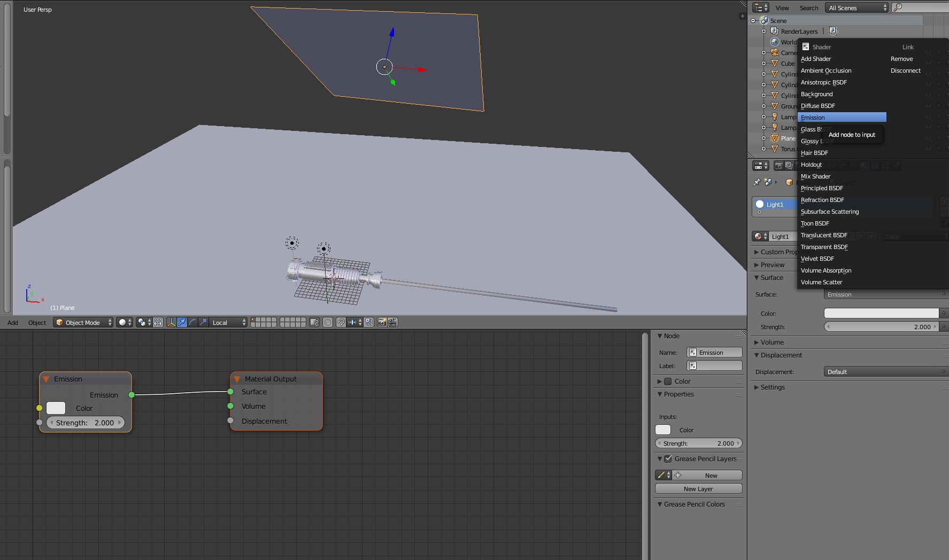949x560 pixels.
Task: Click the scene icon in properties breadcrumb
Action: point(768,182)
